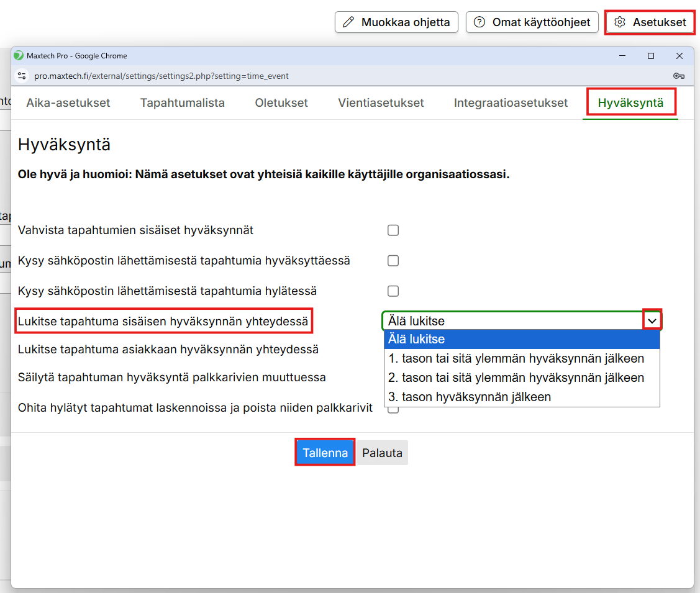This screenshot has width=700, height=593.
Task: Toggle email prompt checkbox for hyväksyttäessä
Action: coord(393,261)
